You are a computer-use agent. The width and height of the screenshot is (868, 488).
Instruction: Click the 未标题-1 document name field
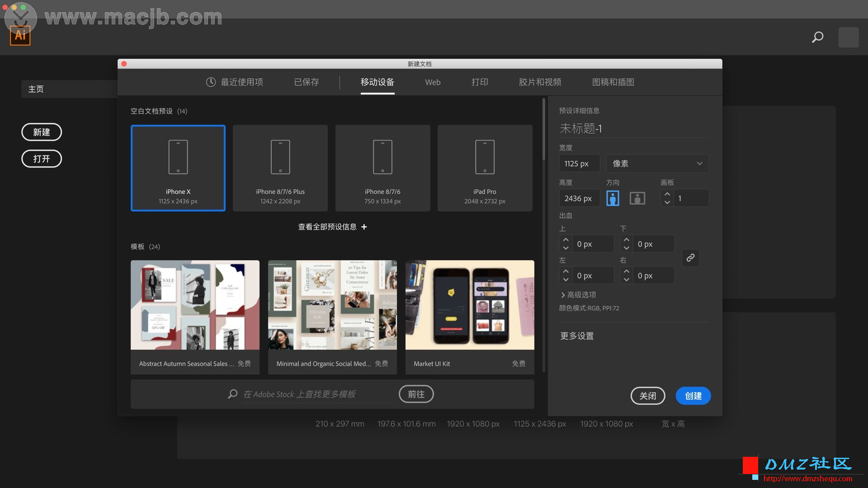coord(634,128)
